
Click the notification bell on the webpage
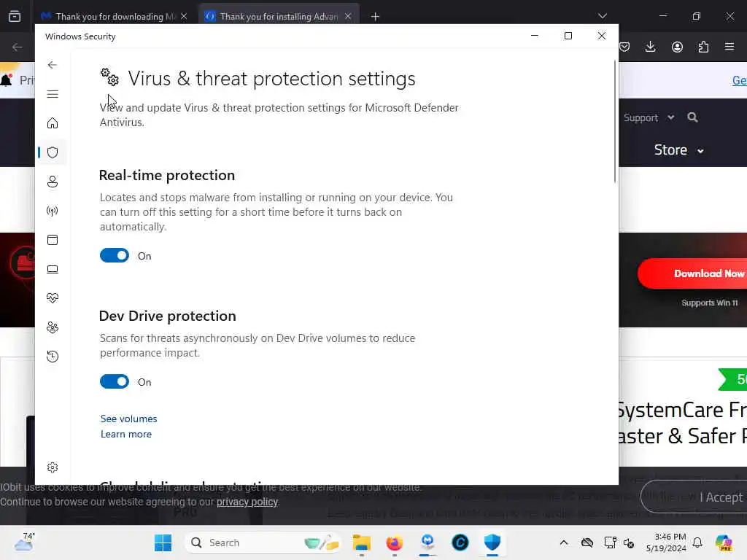tap(7, 79)
